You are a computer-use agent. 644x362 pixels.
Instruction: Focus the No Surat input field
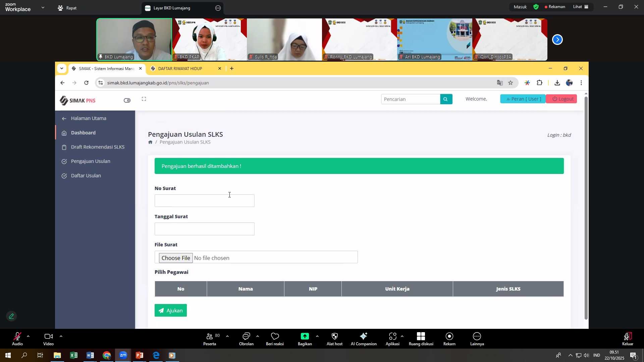point(204,201)
